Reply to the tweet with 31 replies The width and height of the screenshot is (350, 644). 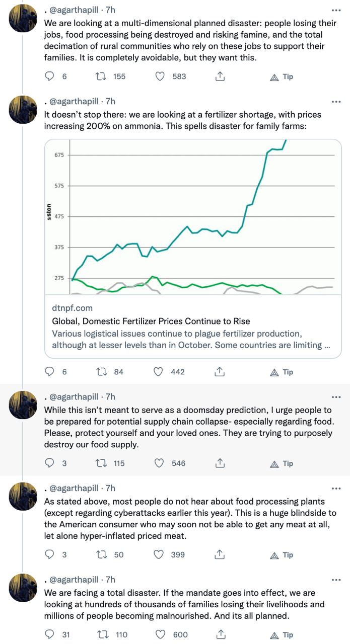(x=50, y=635)
